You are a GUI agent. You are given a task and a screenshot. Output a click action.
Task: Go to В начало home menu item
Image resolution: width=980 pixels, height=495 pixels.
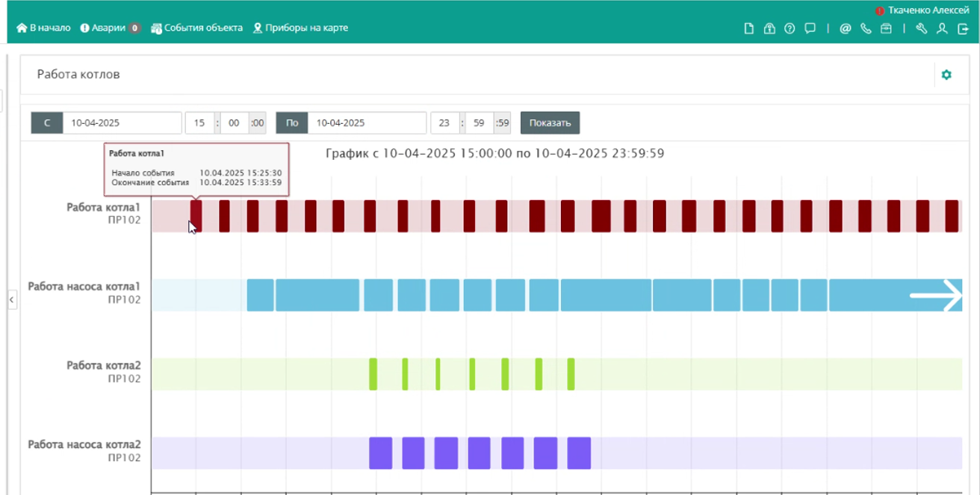43,28
